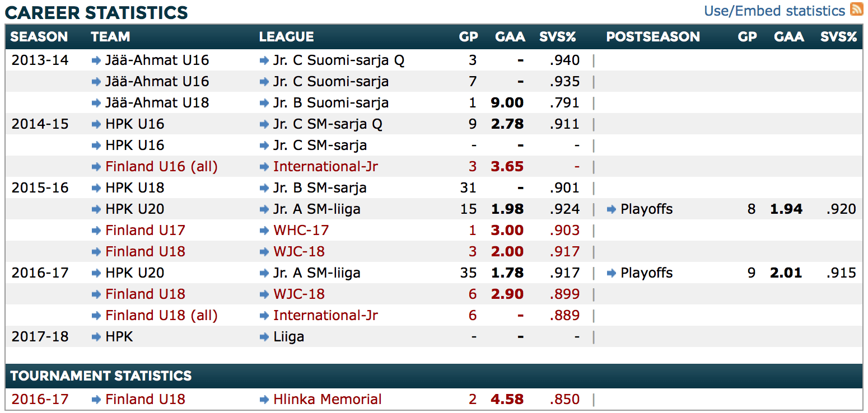The height and width of the screenshot is (413, 868).
Task: Click the arrow icon beside Liiga league
Action: 264,337
